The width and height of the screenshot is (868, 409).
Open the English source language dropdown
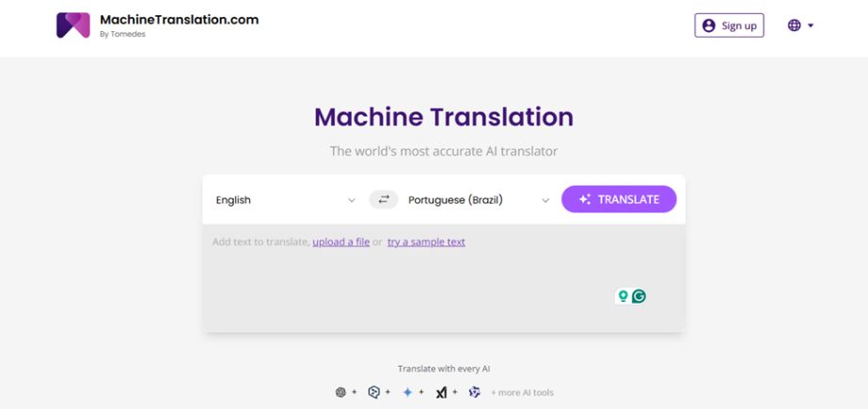click(x=286, y=199)
